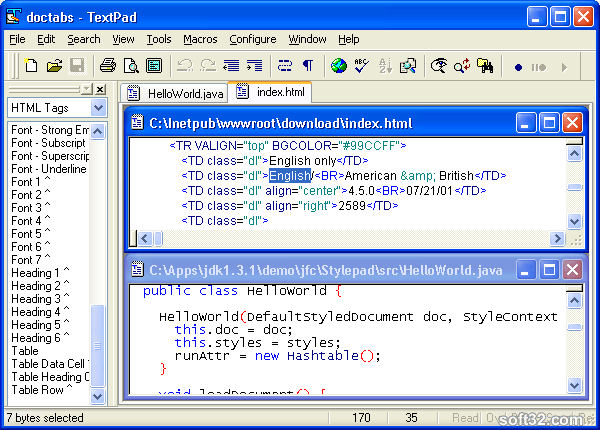Open the Macros menu
Screen dimensions: 600x430
click(200, 39)
